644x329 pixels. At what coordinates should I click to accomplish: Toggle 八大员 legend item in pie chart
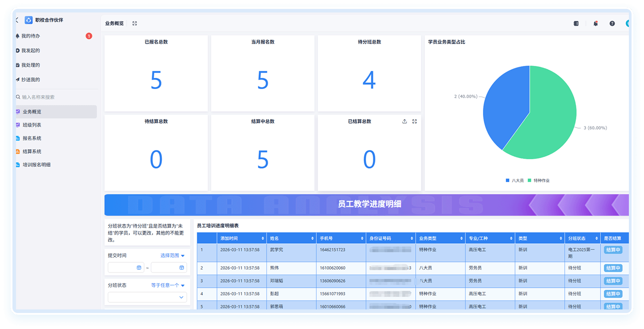514,181
